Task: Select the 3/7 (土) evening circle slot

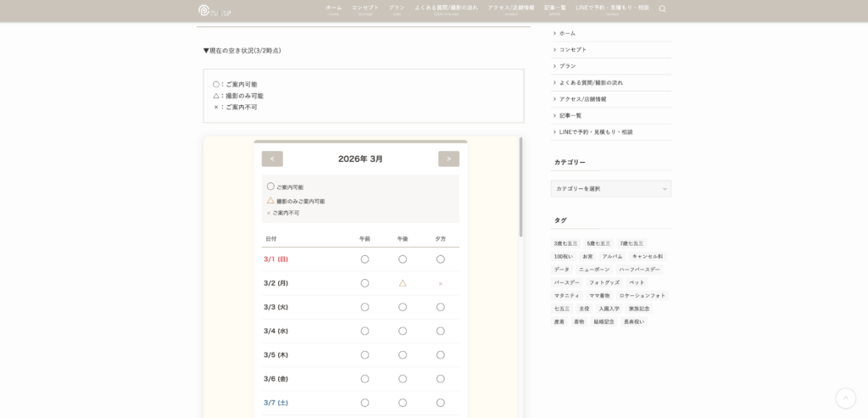Action: [440, 403]
